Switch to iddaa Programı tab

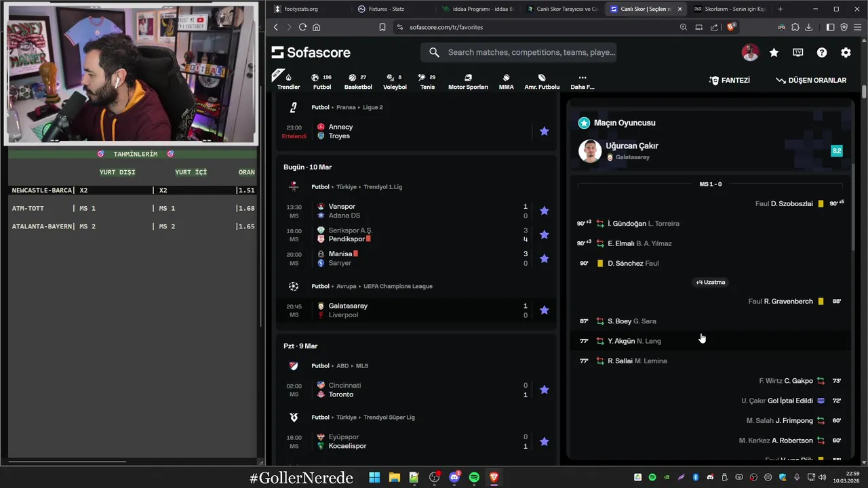coord(478,9)
